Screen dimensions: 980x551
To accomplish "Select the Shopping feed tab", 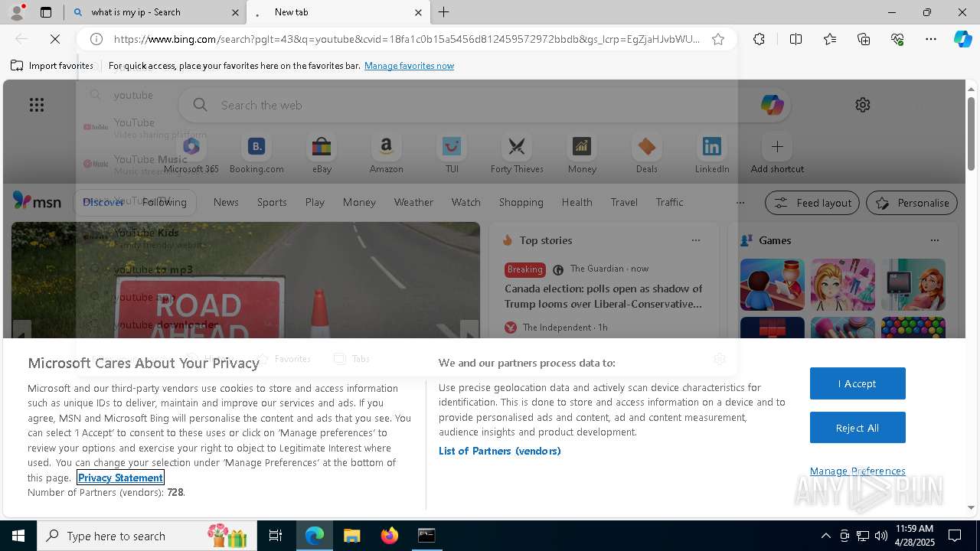I will coord(521,202).
